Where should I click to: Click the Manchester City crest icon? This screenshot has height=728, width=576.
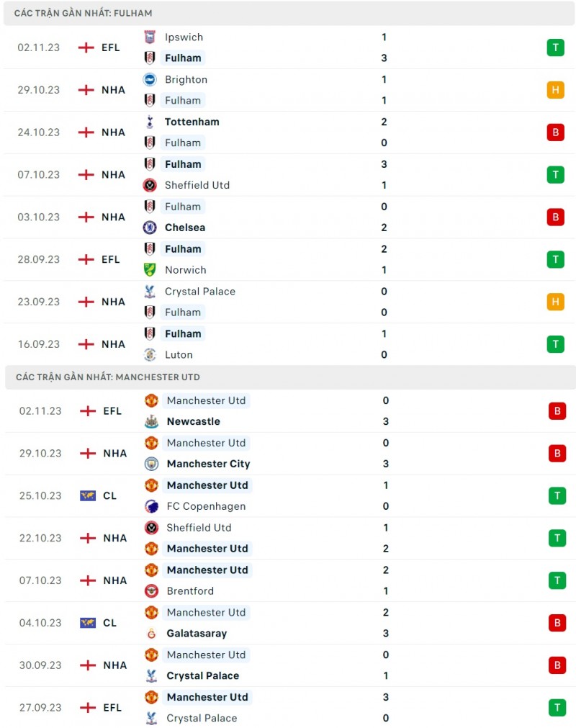151,464
